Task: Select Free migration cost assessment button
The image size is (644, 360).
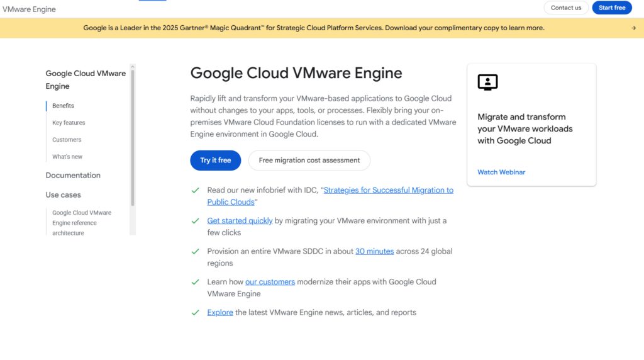Action: click(309, 160)
